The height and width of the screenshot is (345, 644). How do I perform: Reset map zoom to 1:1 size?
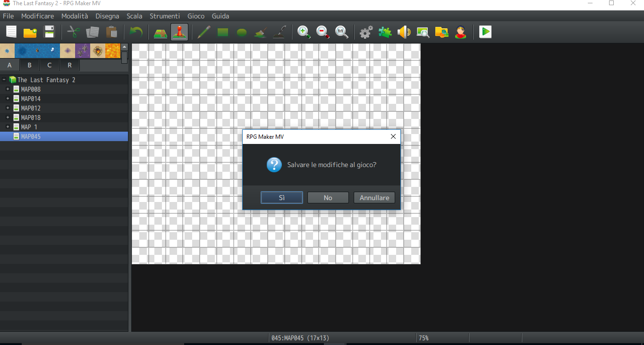click(342, 32)
